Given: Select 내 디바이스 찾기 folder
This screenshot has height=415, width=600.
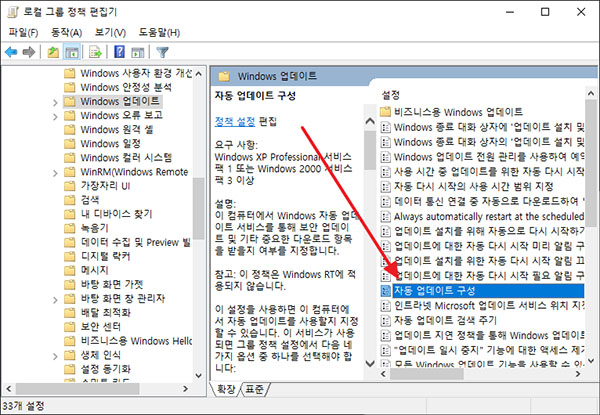Looking at the screenshot, I should (116, 214).
